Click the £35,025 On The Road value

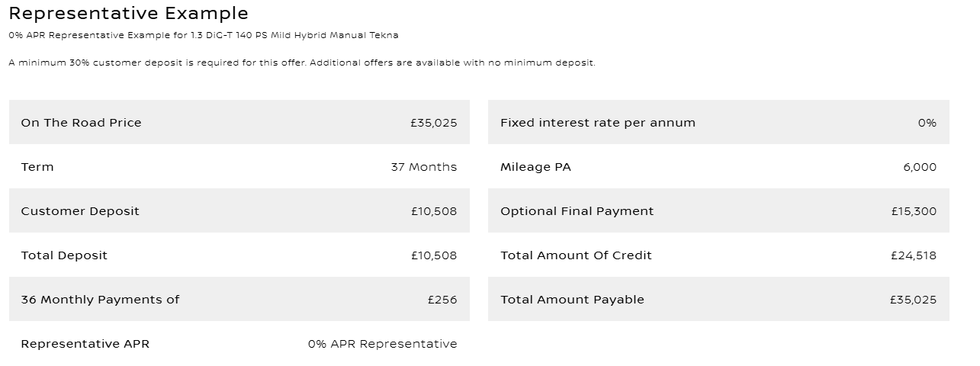[x=433, y=123]
